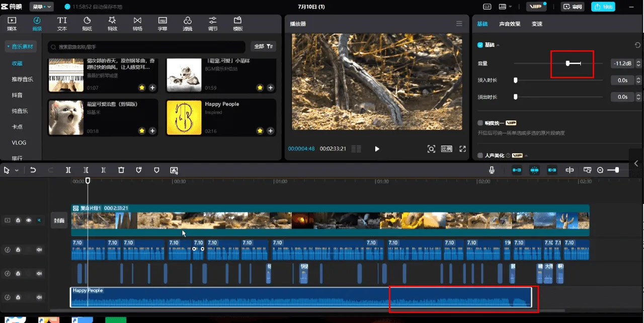Enable the 人声美化 voice enhancement checkbox

point(480,155)
